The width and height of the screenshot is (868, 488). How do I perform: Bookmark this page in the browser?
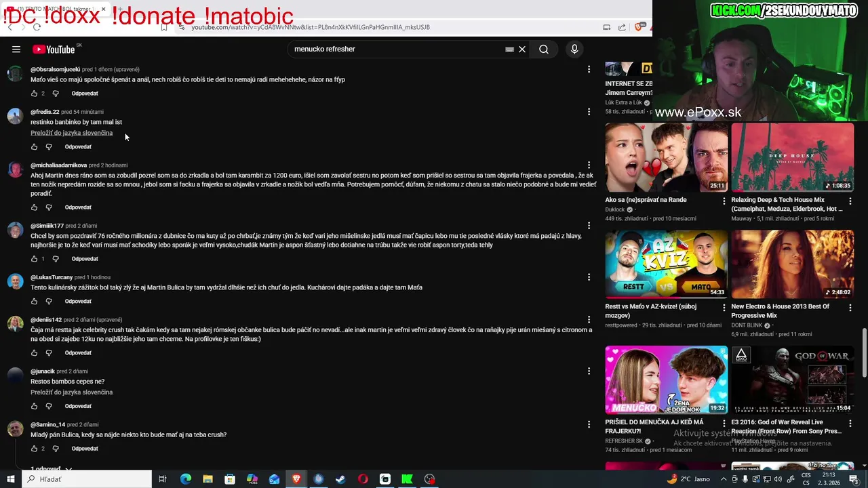164,27
